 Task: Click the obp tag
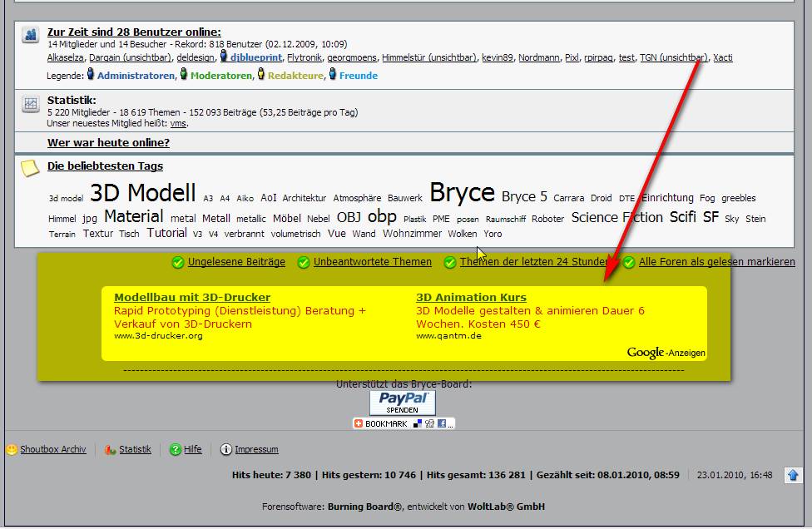[x=382, y=216]
